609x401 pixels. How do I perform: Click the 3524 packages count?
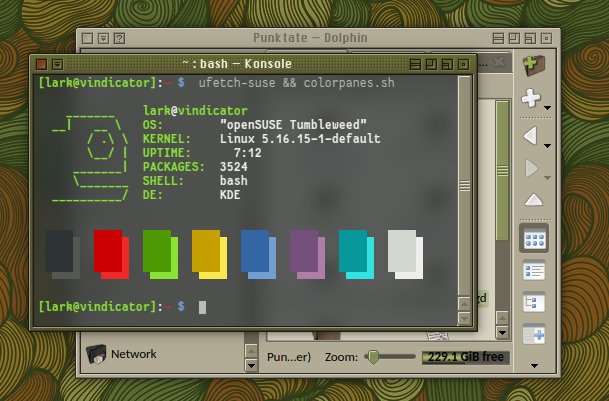[x=233, y=167]
